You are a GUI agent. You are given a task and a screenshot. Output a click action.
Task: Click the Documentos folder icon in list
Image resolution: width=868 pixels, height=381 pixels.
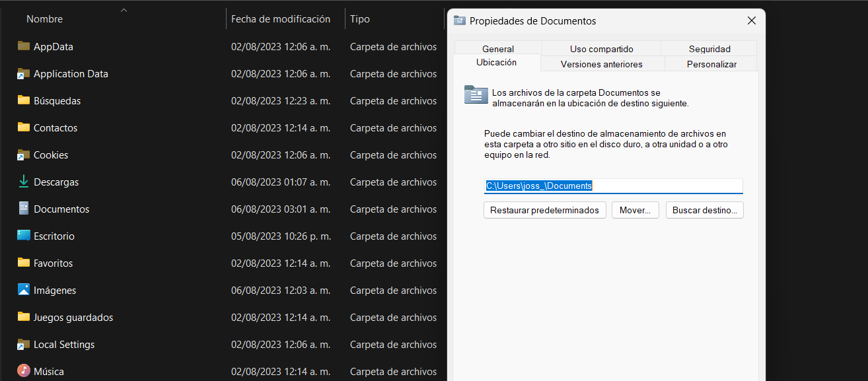(x=24, y=209)
